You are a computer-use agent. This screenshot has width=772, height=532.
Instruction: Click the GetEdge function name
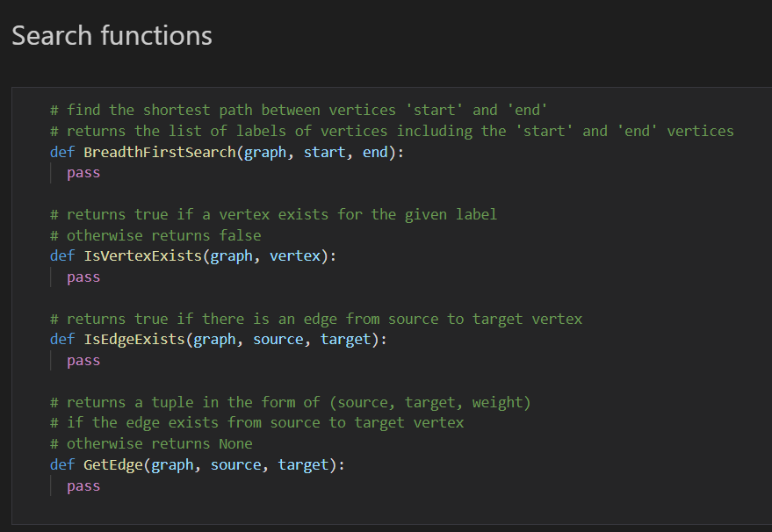[112, 465]
